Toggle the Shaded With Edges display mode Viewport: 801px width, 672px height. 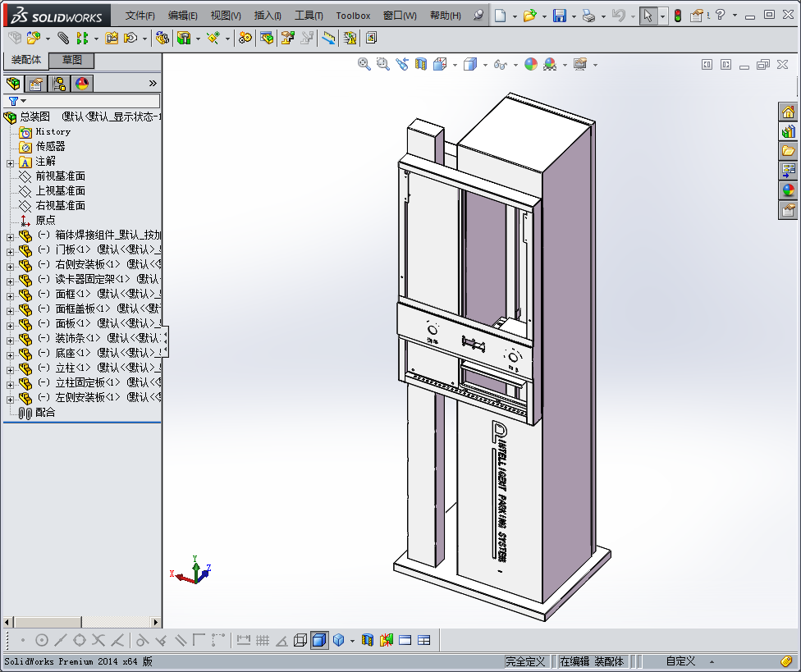pyautogui.click(x=319, y=640)
